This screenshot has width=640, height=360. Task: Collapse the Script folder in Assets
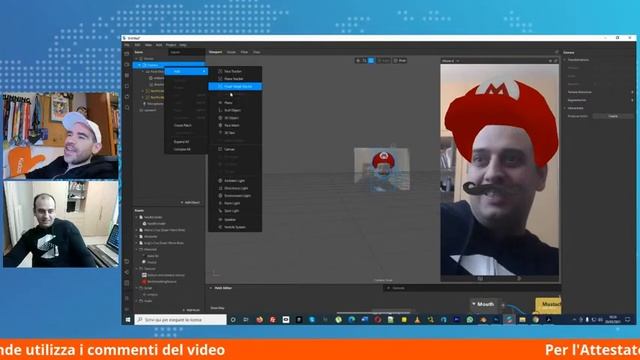tap(137, 288)
